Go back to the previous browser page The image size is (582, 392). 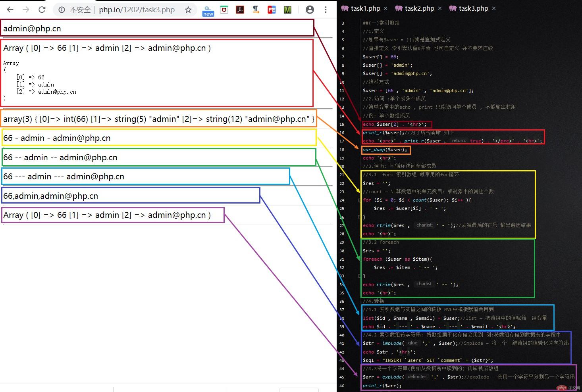click(10, 10)
